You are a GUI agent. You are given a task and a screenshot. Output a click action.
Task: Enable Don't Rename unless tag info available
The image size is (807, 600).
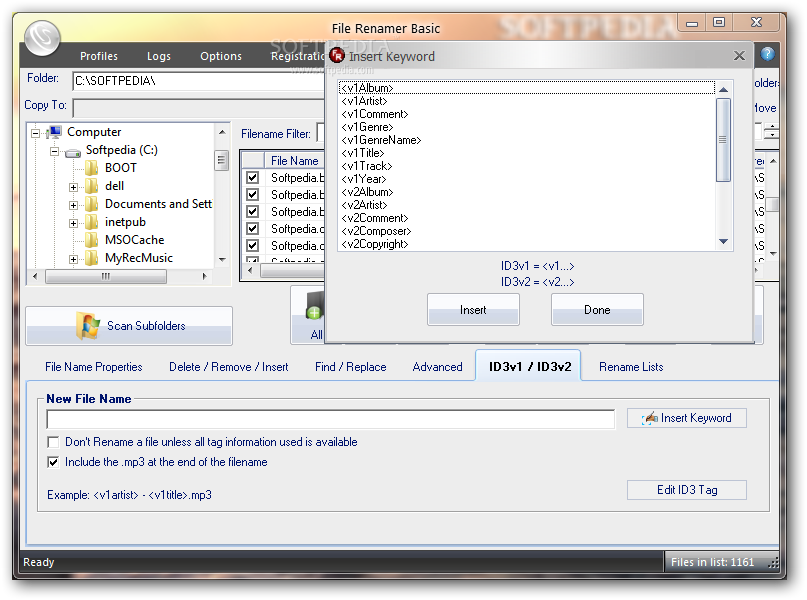[53, 442]
